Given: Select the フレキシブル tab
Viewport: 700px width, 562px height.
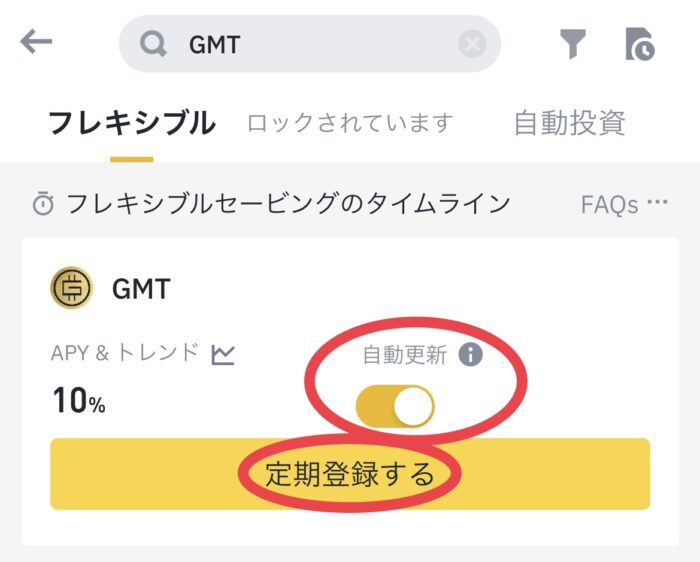Looking at the screenshot, I should 131,123.
